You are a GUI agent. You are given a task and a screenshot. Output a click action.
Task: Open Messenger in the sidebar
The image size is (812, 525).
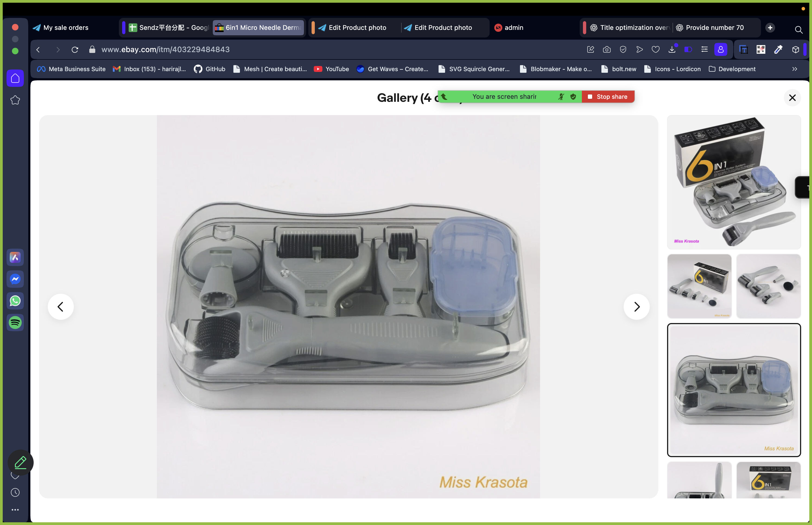click(x=15, y=279)
